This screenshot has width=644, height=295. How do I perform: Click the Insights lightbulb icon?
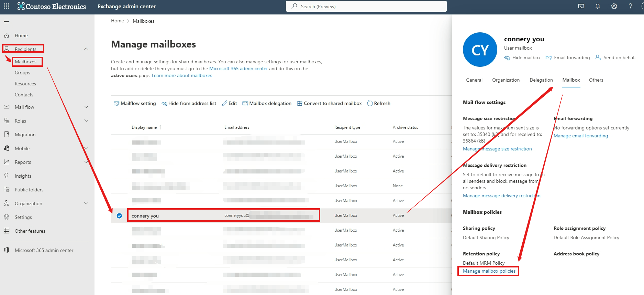(x=7, y=176)
